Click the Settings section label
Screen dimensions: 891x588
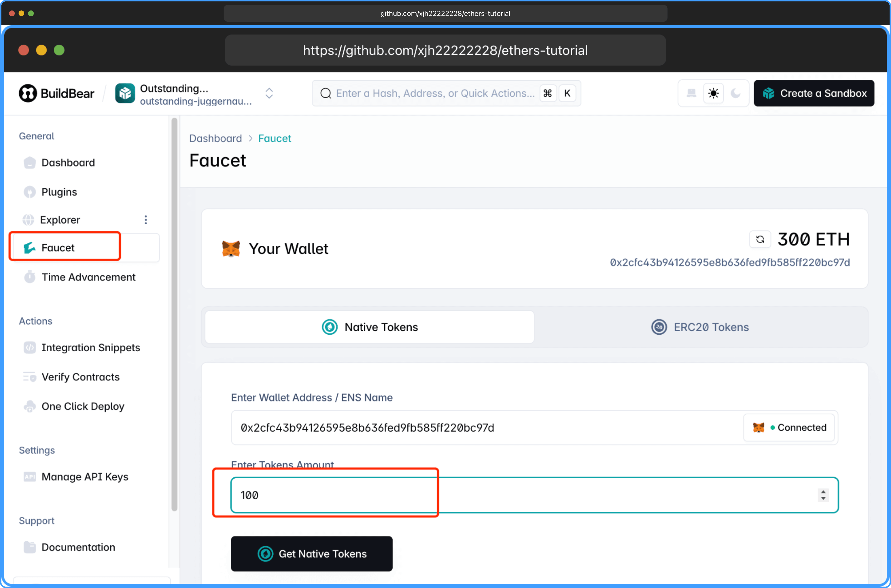point(37,450)
